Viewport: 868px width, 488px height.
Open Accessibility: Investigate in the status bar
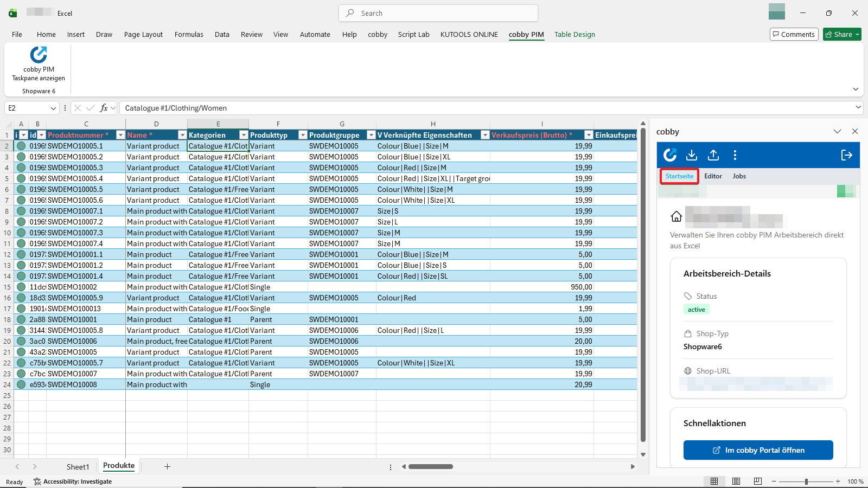[x=73, y=481]
